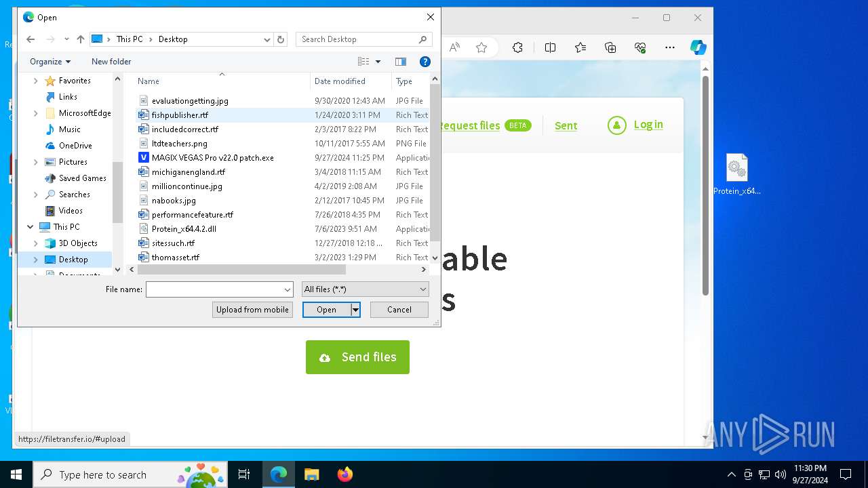This screenshot has height=488, width=868.
Task: Open File Explorer from the taskbar
Action: coord(311,474)
